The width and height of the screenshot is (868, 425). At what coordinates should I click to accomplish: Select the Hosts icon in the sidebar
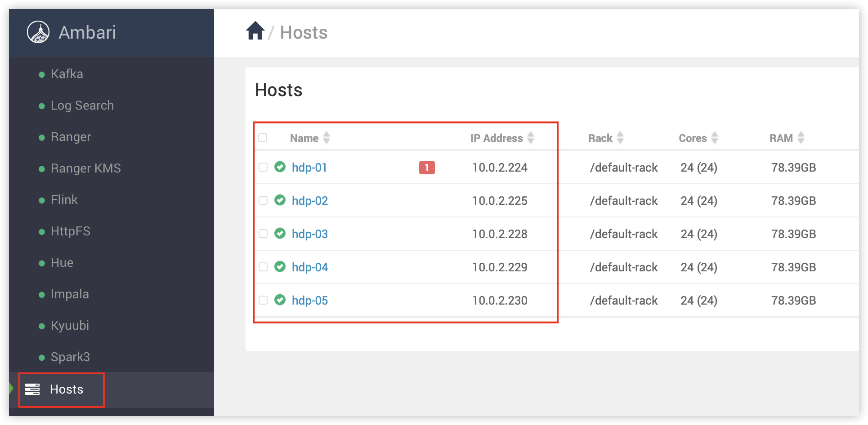33,390
